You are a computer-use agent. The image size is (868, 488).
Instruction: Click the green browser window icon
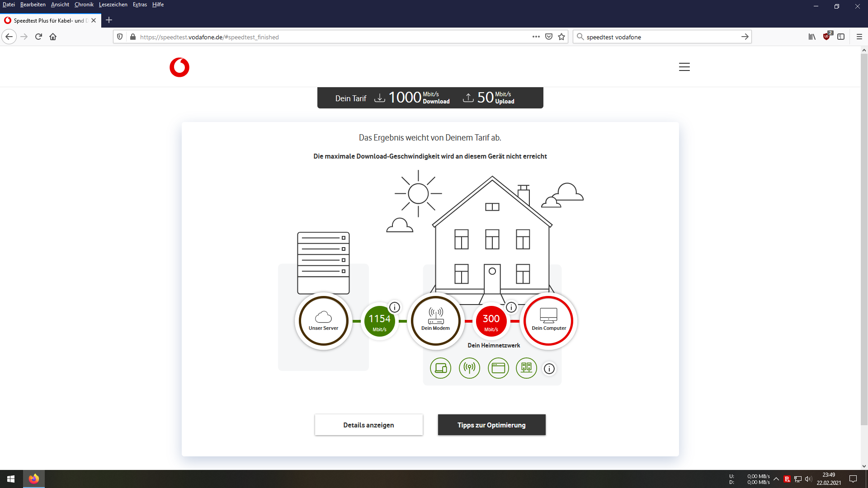[498, 368]
